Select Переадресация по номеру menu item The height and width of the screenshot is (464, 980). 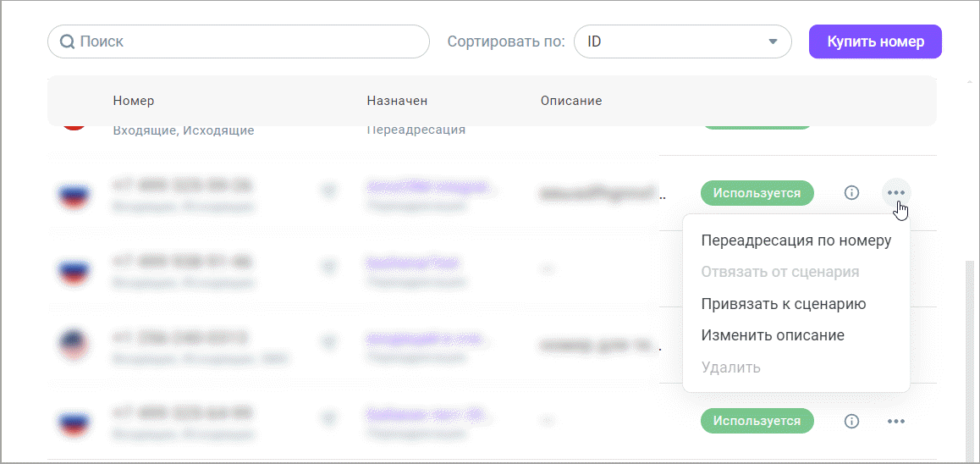(x=796, y=240)
